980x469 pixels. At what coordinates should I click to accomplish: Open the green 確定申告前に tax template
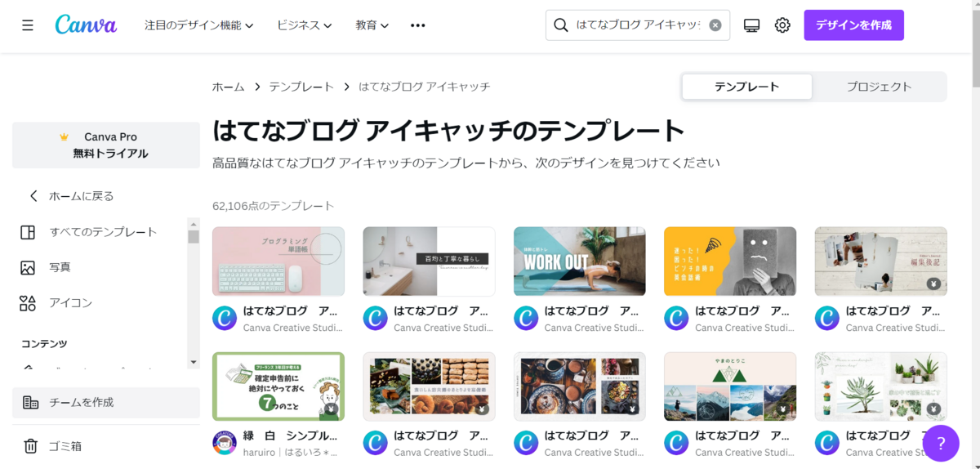pyautogui.click(x=278, y=386)
